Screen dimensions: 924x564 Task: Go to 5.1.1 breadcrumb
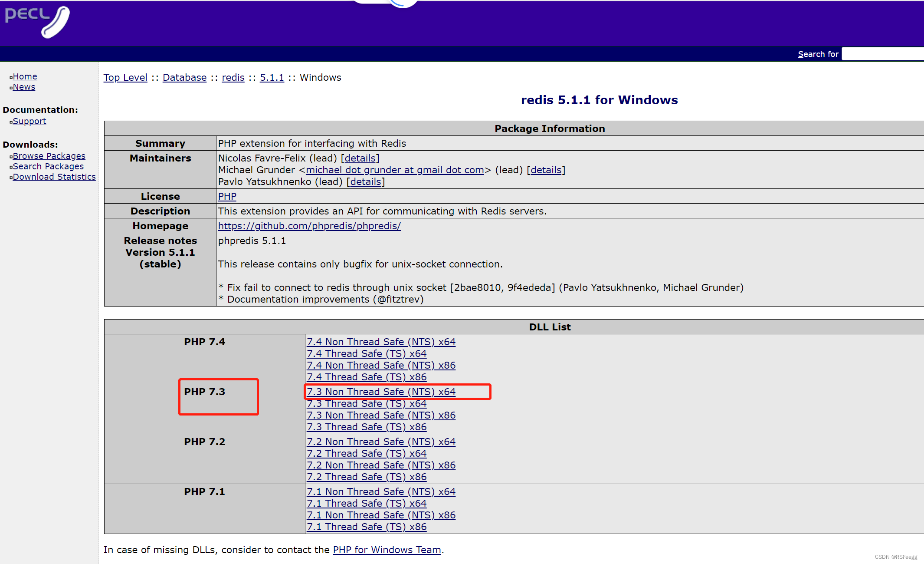[x=272, y=77]
